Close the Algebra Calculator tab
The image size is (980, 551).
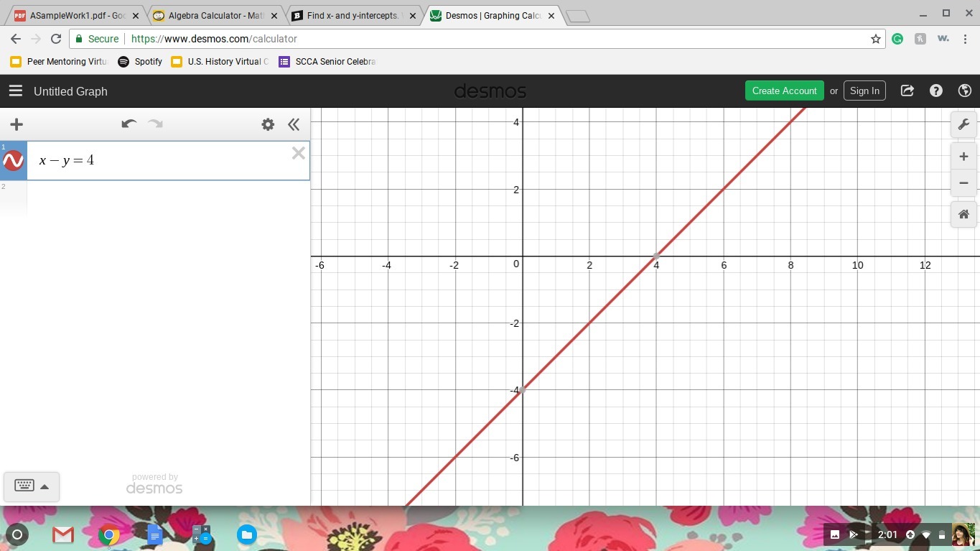click(x=274, y=16)
